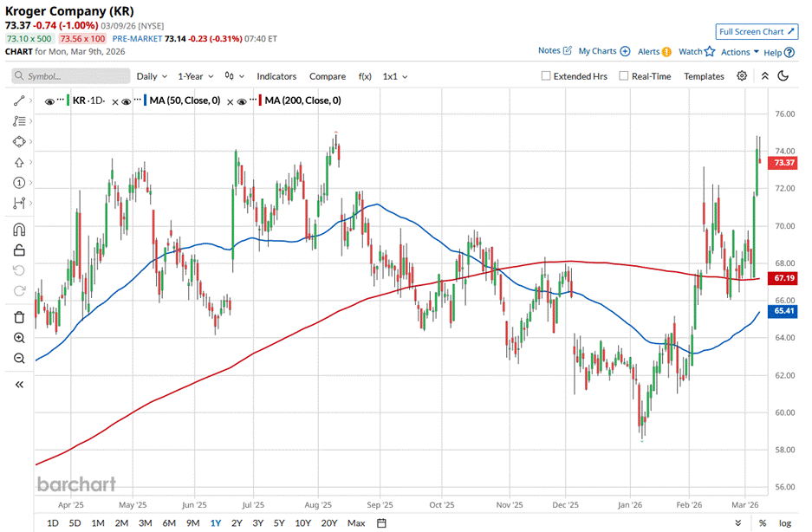Select the trend line drawing tool
This screenshot has width=812, height=532.
coord(19,101)
